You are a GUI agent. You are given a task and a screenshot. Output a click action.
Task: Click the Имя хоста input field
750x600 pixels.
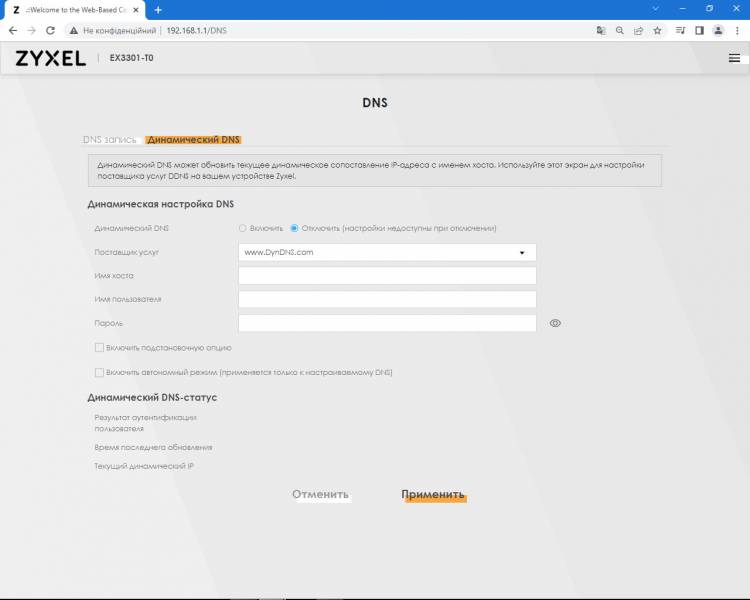click(x=387, y=276)
